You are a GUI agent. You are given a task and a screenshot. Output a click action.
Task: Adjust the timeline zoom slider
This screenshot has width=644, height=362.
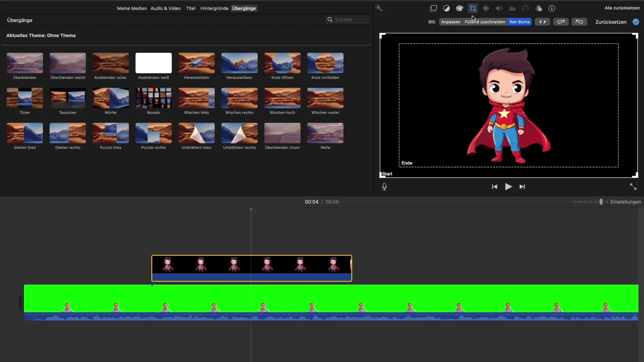(x=601, y=202)
